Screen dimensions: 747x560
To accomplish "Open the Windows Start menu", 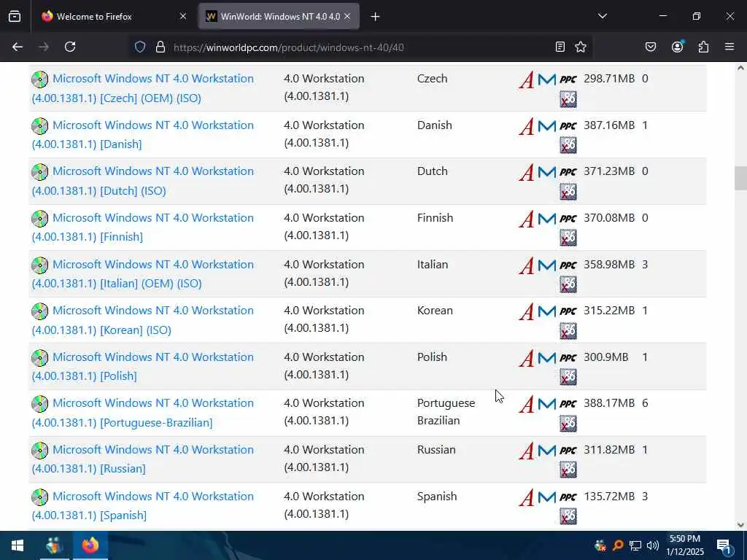I will (x=18, y=545).
